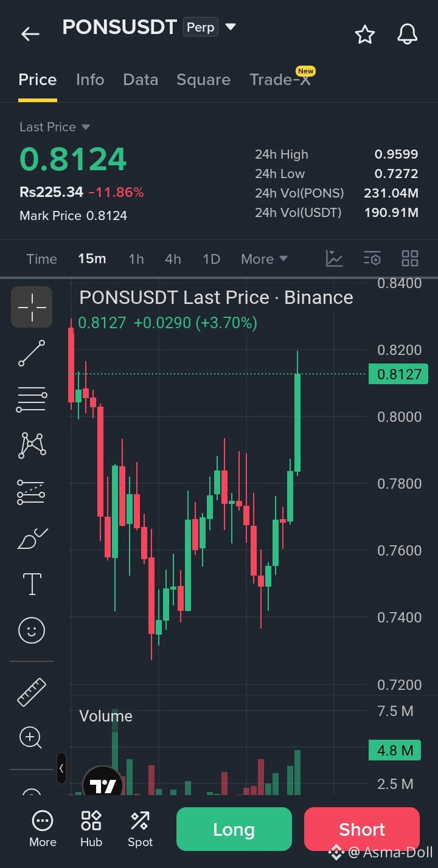This screenshot has height=868, width=438.
Task: Select the 1h timeframe
Action: [x=136, y=259]
